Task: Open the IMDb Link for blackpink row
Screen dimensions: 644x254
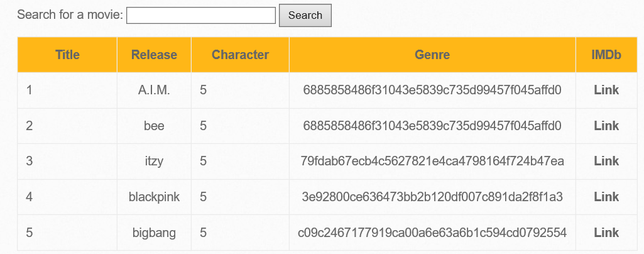Action: pyautogui.click(x=606, y=197)
